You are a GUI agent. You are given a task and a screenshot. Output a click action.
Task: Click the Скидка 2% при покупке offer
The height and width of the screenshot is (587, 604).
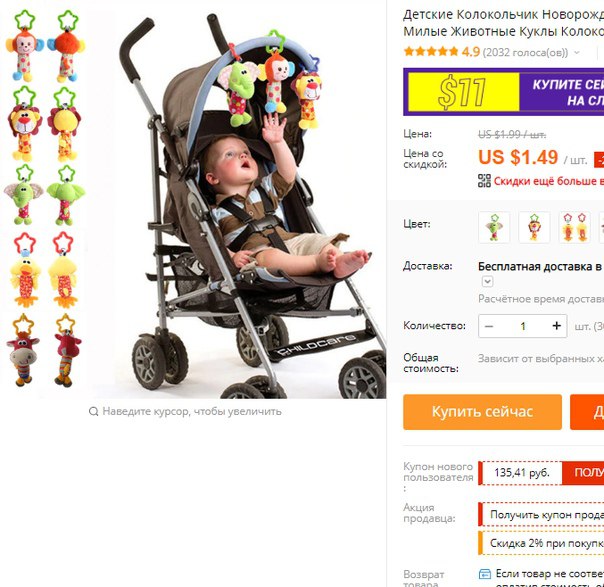click(547, 543)
